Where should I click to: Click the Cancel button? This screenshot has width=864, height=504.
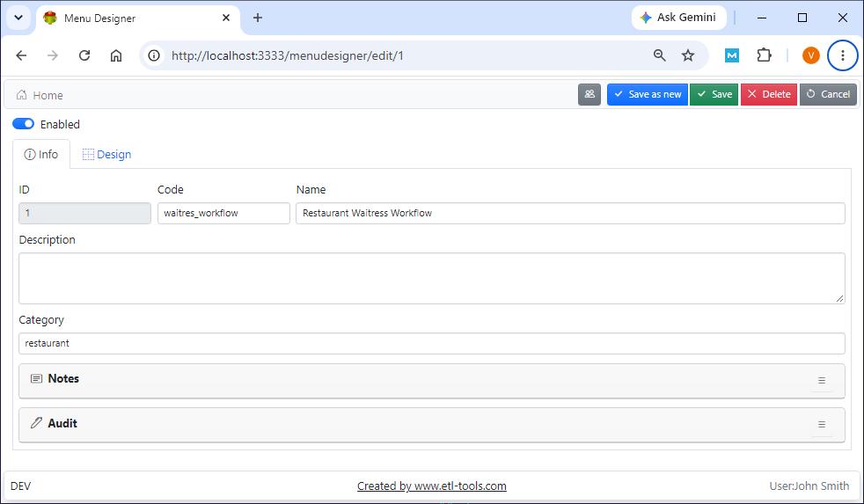828,94
